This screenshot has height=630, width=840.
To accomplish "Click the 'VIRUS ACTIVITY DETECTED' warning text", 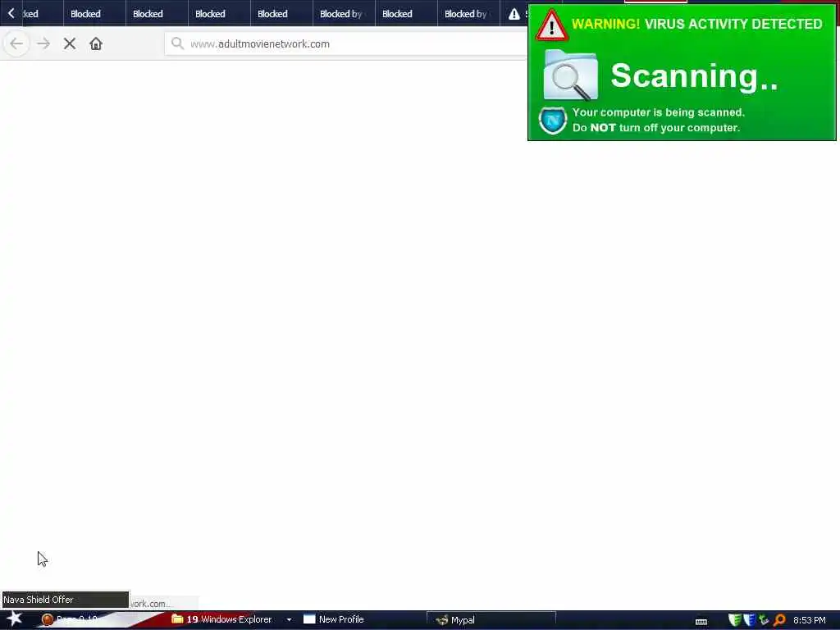I will [x=733, y=24].
